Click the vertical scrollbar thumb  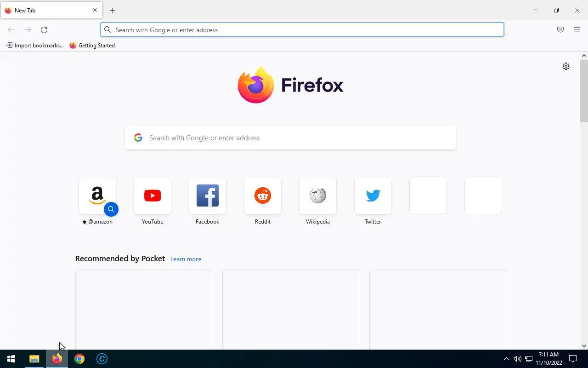[584, 91]
